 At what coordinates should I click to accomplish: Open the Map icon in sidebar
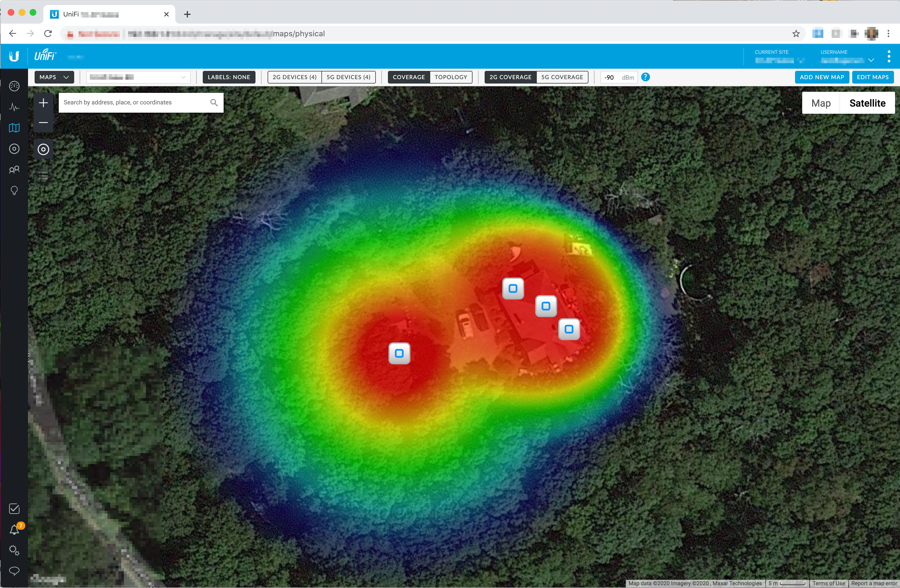point(14,128)
